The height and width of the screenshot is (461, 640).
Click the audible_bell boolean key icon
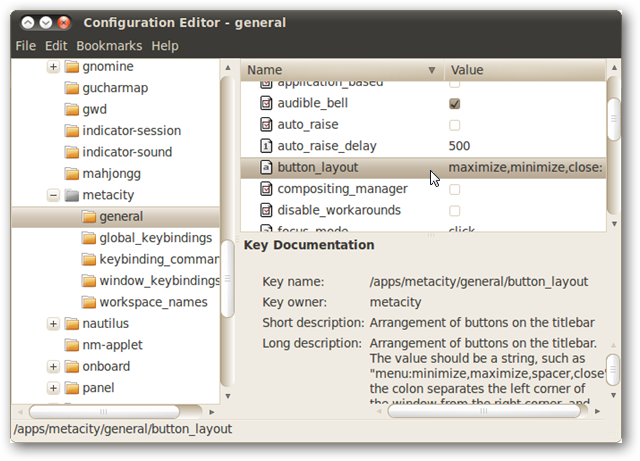[x=266, y=103]
